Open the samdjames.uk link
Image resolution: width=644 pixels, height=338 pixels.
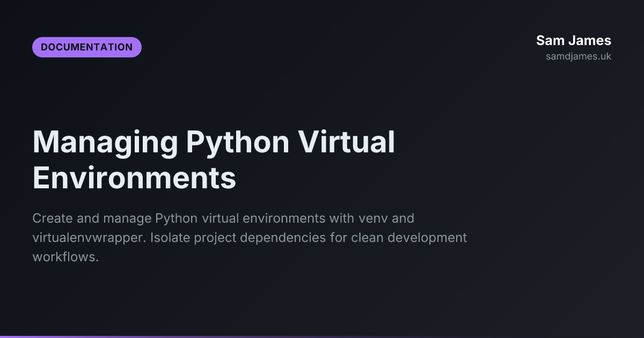click(x=579, y=56)
